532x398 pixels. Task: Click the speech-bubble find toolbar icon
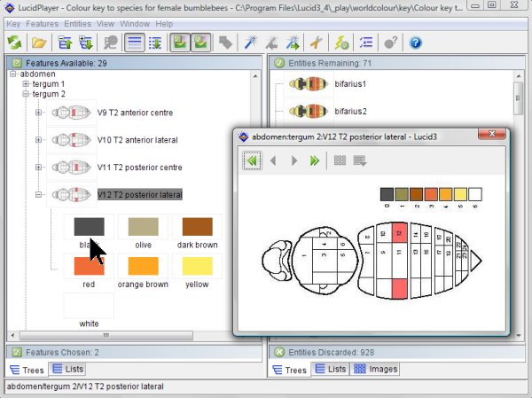pos(111,43)
